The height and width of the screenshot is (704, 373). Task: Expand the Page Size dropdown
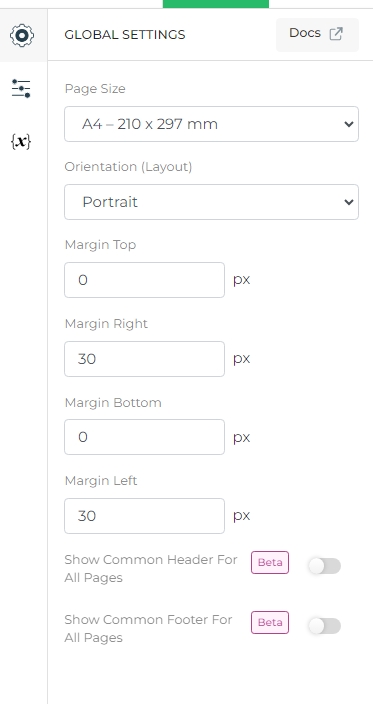click(x=211, y=124)
